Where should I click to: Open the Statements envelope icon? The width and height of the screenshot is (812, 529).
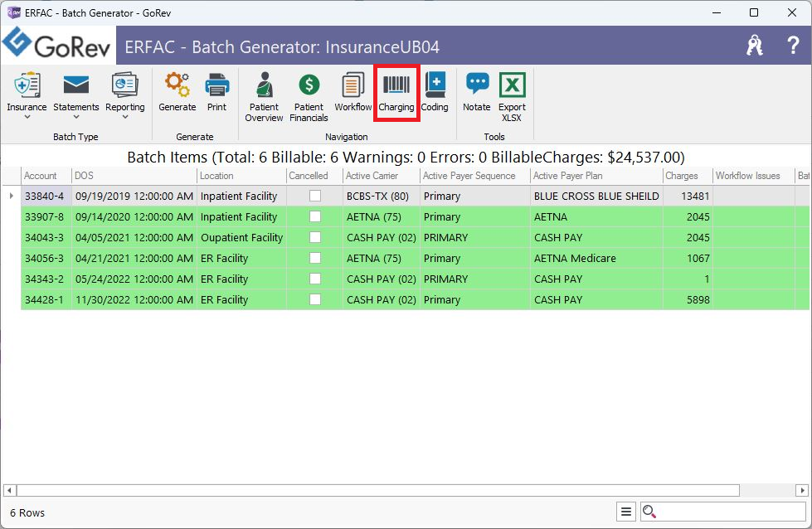pos(76,85)
